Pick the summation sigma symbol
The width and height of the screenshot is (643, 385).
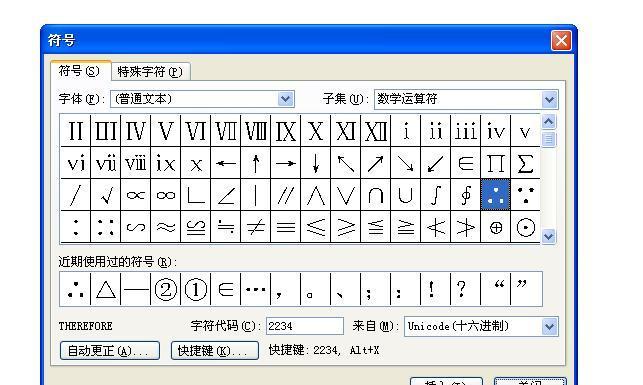[525, 164]
